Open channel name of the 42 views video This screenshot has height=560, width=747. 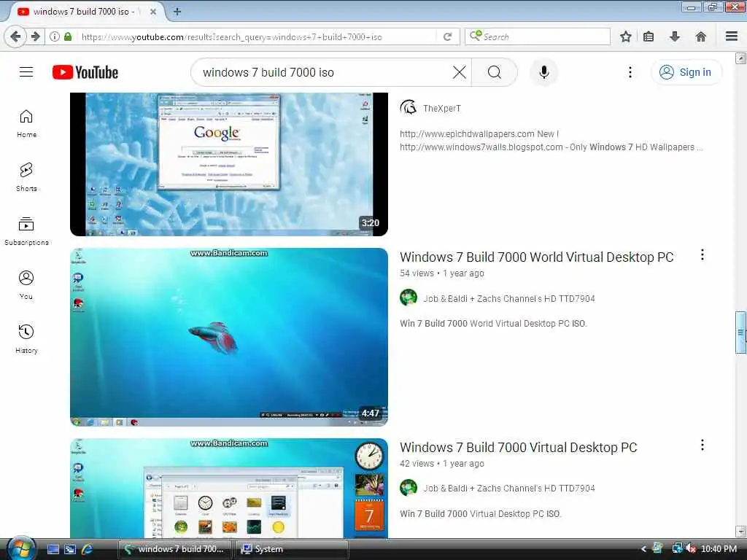[508, 488]
